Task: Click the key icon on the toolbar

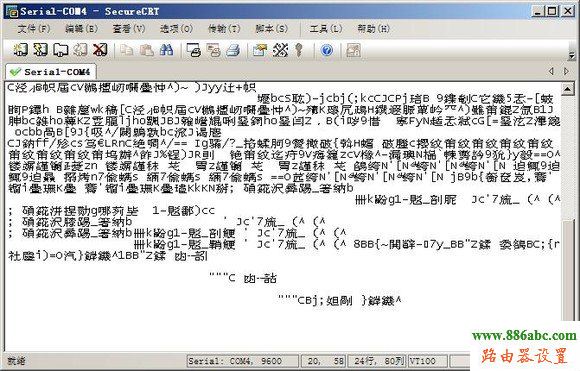Action: click(x=299, y=50)
